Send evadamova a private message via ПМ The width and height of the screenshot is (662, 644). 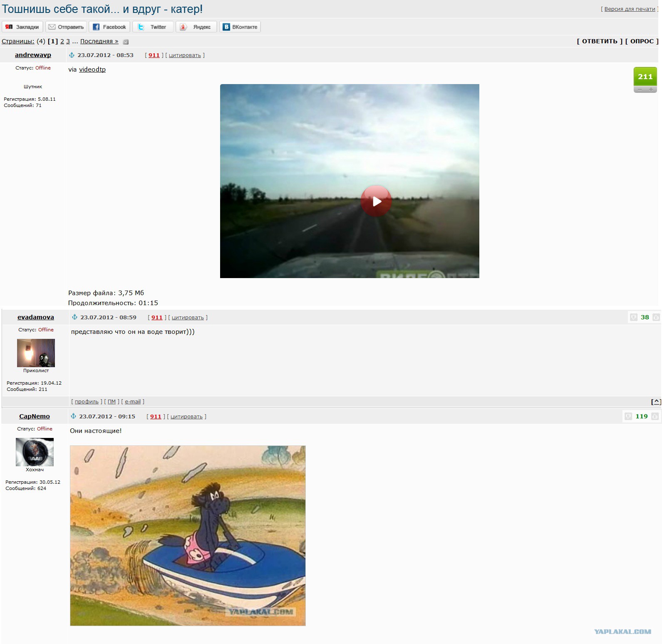[112, 402]
